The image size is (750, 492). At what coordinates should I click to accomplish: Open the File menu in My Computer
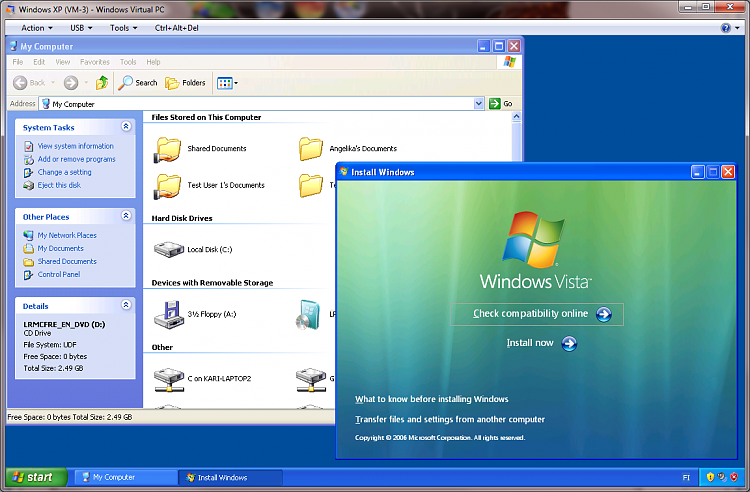[x=18, y=62]
